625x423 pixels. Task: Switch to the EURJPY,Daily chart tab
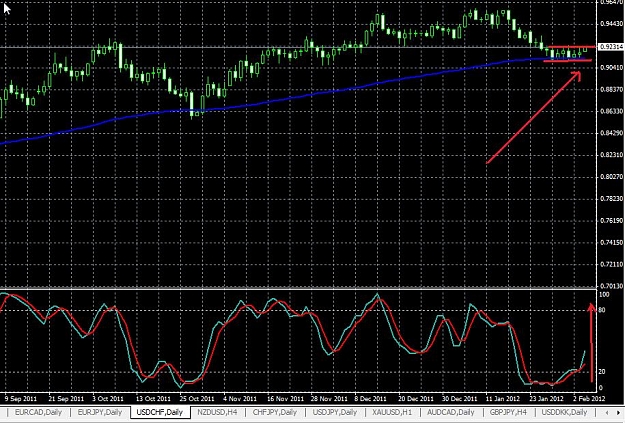(100, 412)
